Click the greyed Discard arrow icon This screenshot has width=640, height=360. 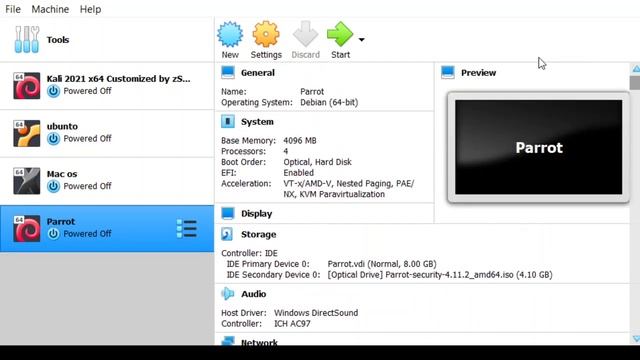click(x=305, y=34)
